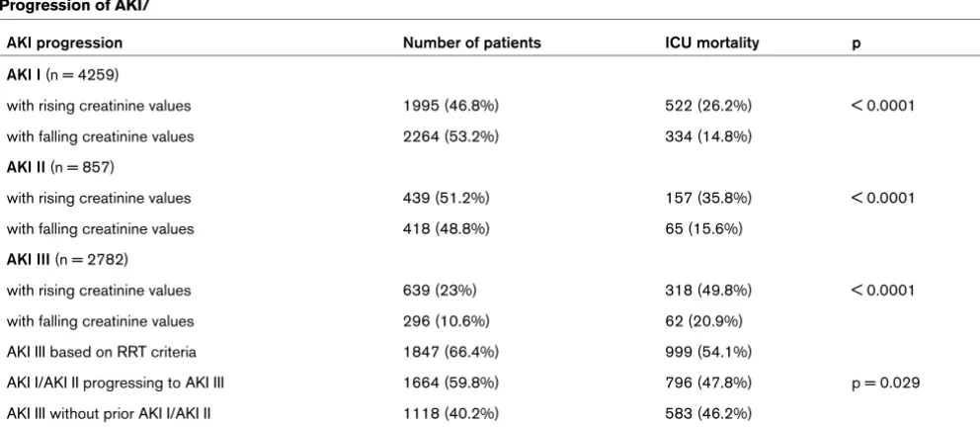Click 'AKI I/AKI II progressing to AKI III'
The height and width of the screenshot is (428, 980).
pyautogui.click(x=115, y=383)
